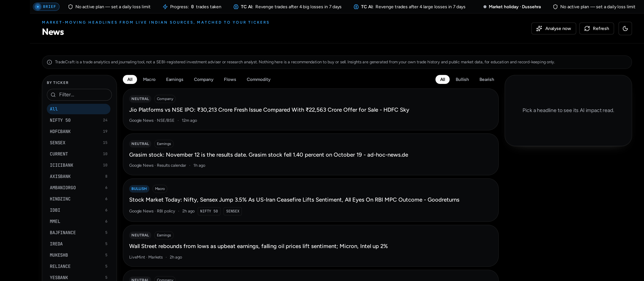Click the info icon in disclaimer banner
The width and height of the screenshot is (644, 281).
click(x=49, y=62)
